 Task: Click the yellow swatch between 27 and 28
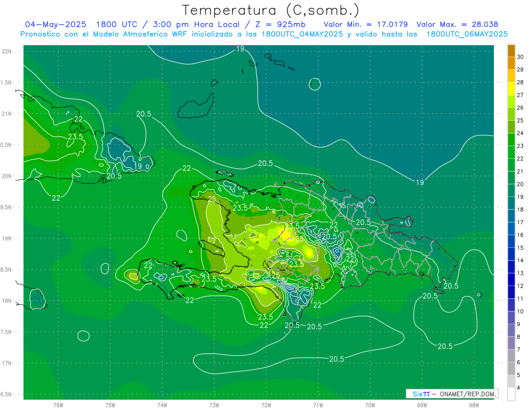click(511, 89)
